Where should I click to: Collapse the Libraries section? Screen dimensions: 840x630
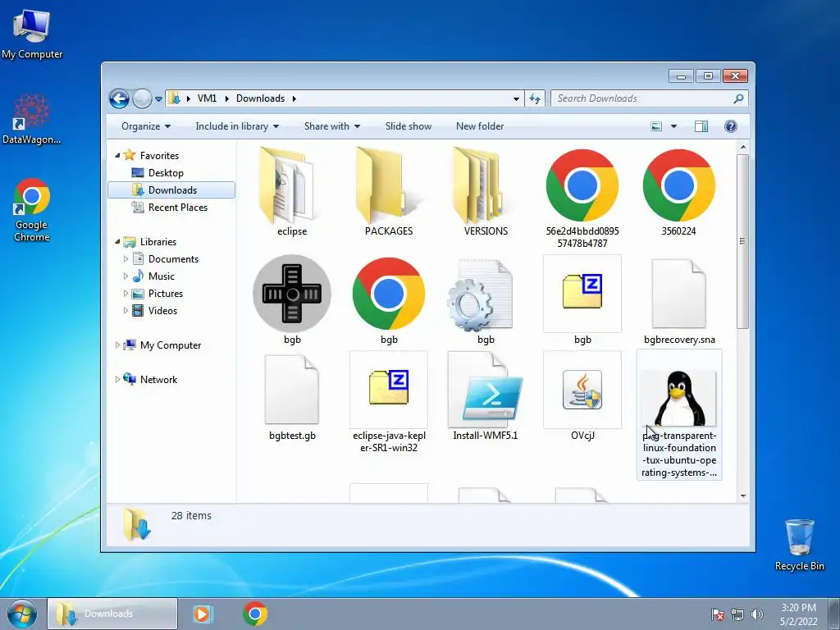(x=118, y=242)
